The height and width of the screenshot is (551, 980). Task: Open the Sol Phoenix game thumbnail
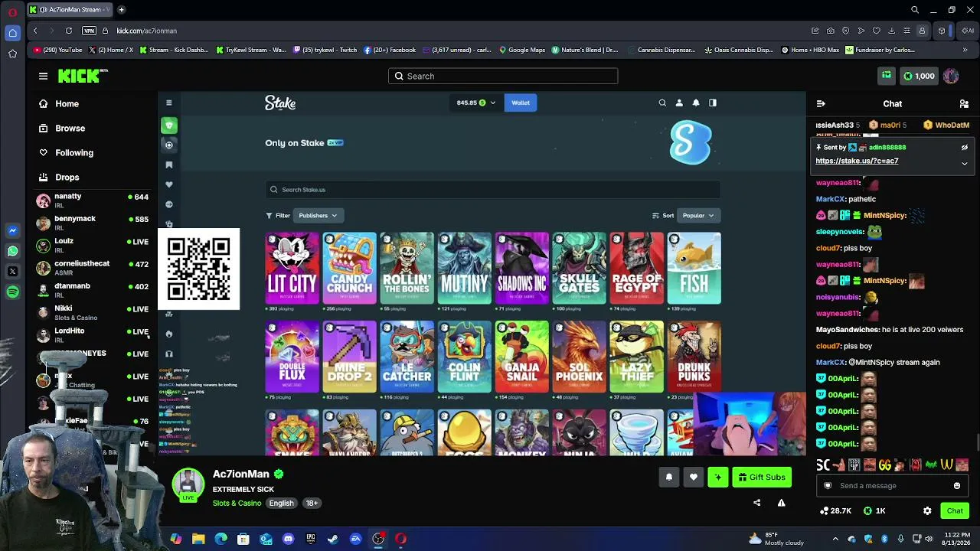coord(579,357)
